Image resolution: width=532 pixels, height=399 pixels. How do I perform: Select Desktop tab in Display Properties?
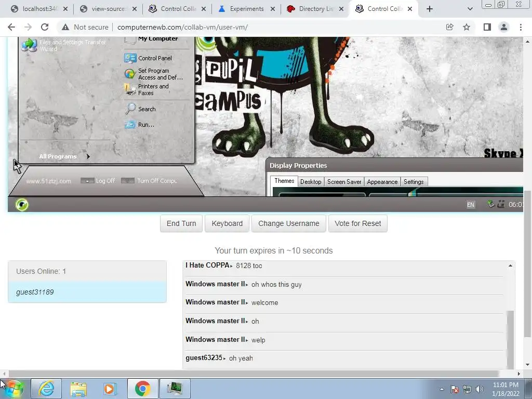tap(311, 182)
